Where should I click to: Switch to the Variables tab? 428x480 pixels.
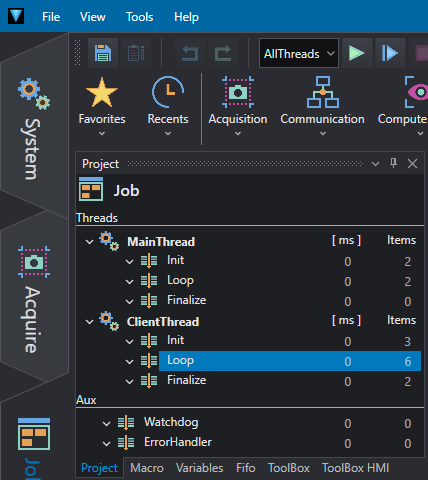[x=199, y=468]
